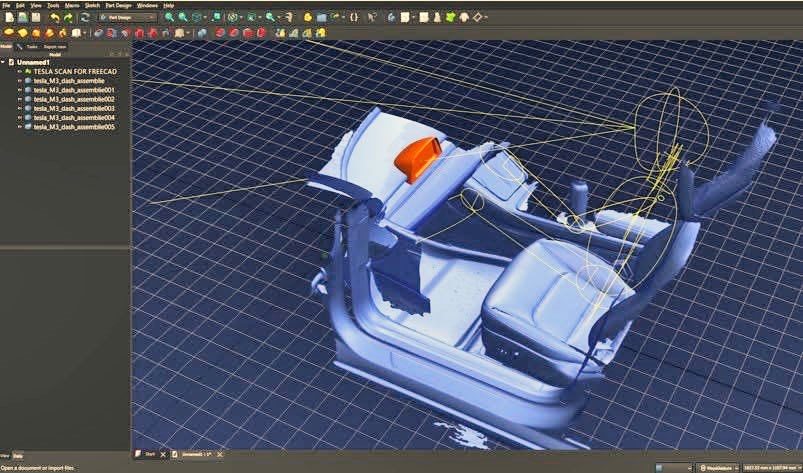Click the Undo arrow icon
Image resolution: width=803 pixels, height=473 pixels.
[x=54, y=17]
